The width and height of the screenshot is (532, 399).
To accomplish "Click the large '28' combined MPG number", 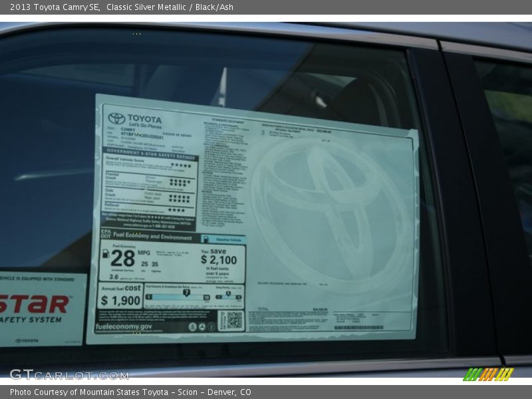I will pyautogui.click(x=122, y=259).
